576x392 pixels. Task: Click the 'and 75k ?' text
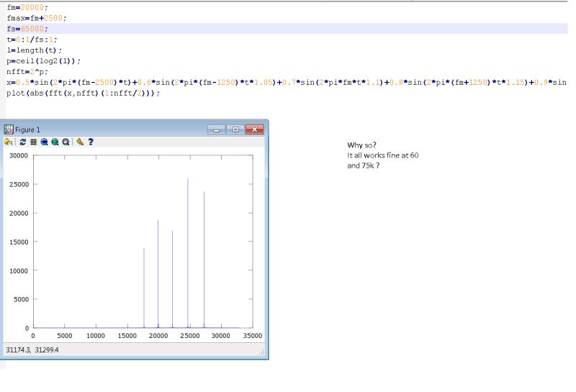[364, 165]
